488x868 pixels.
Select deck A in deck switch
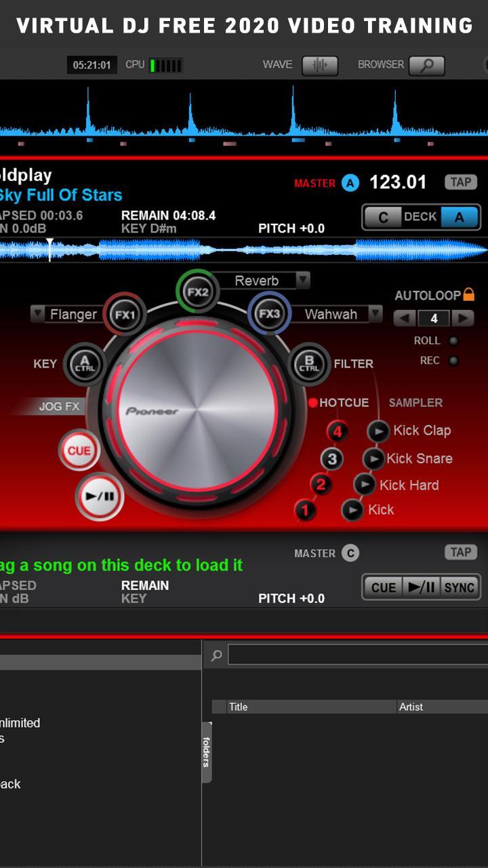point(460,218)
